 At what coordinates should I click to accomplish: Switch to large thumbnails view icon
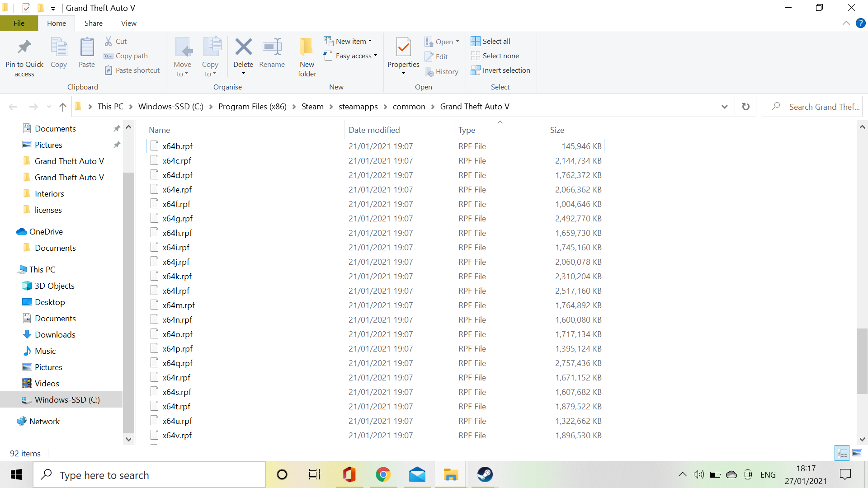tap(857, 453)
